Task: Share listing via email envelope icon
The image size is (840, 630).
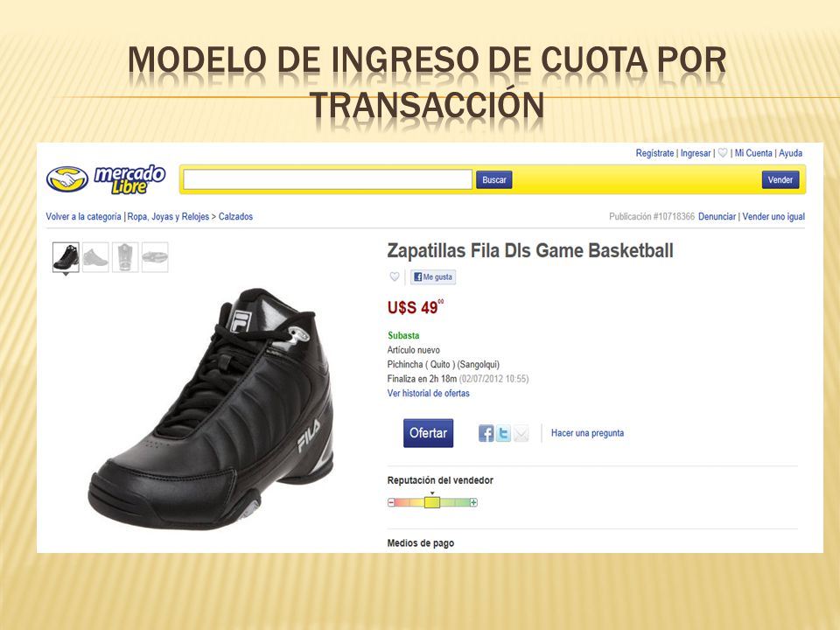Action: tap(521, 433)
